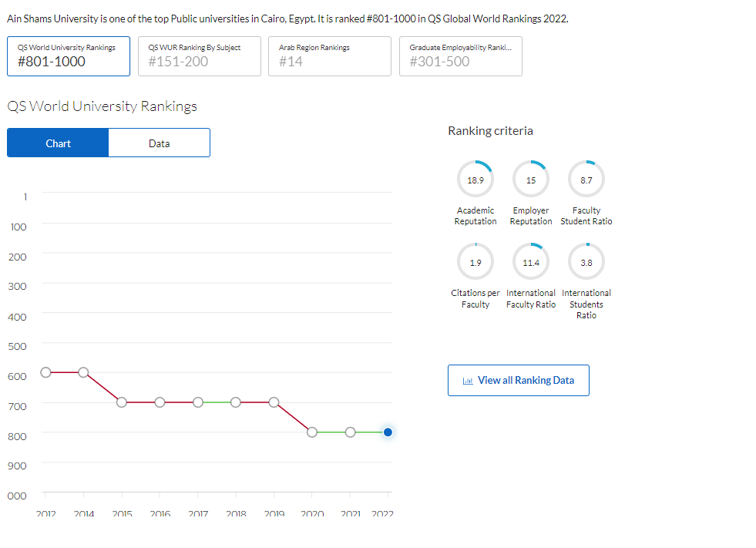Screen dimensions: 756x548
Task: Open Graduate Employability Rankings card
Action: (460, 56)
